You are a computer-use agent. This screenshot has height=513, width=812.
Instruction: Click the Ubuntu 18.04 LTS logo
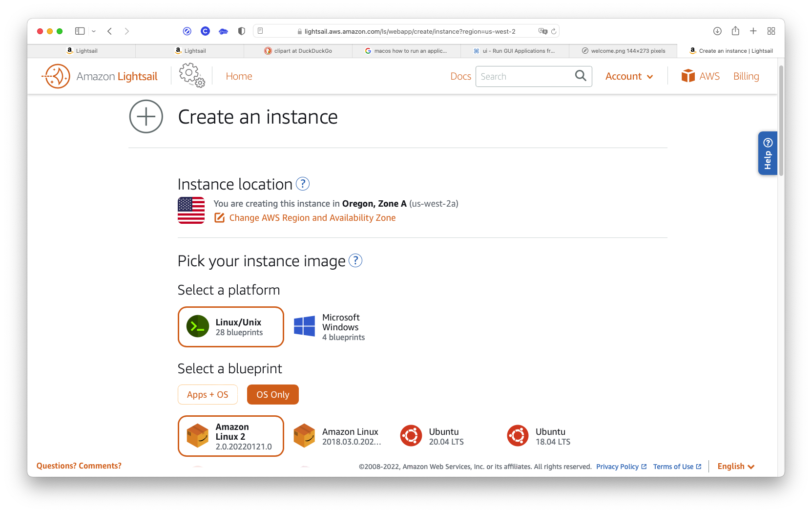518,436
